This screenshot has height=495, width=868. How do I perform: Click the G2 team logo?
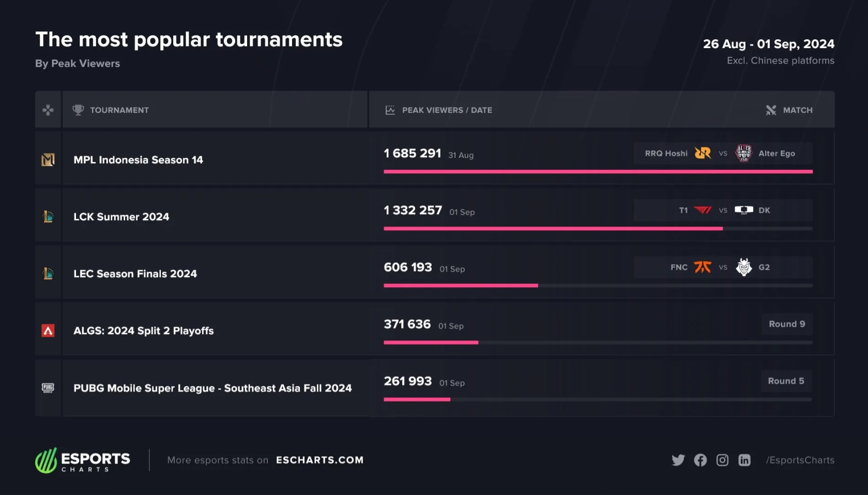coord(744,267)
